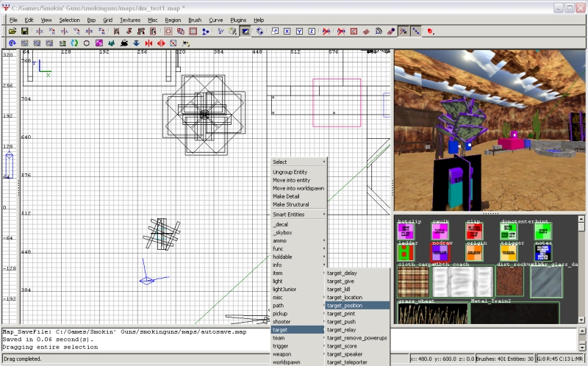Pick the nodraw texture swatch

coord(440,253)
